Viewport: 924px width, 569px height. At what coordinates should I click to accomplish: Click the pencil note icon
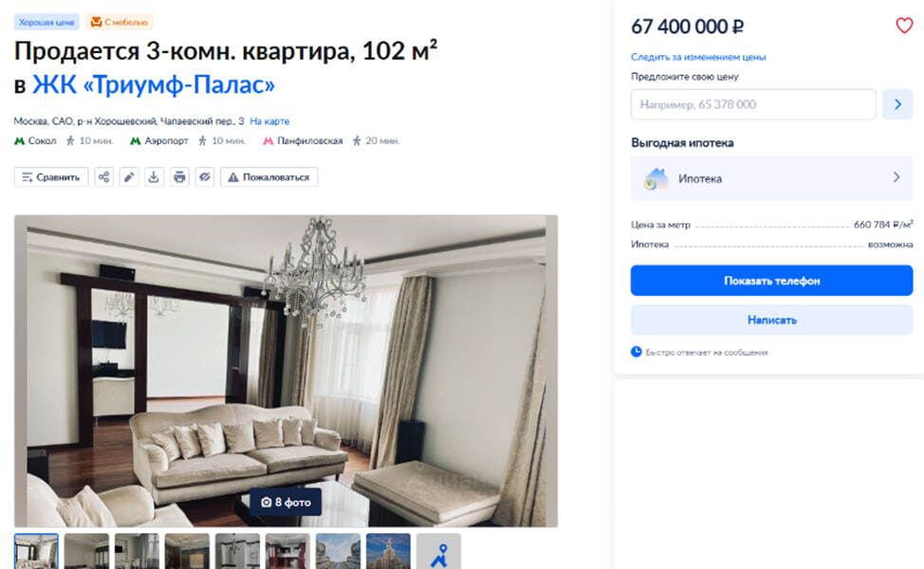pyautogui.click(x=129, y=176)
